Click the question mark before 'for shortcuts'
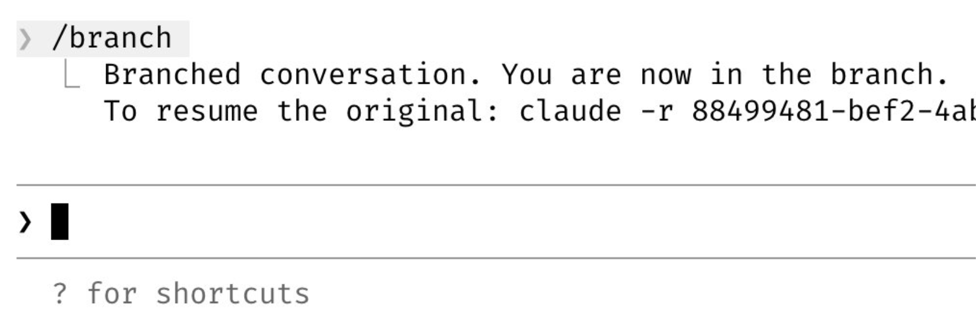The width and height of the screenshot is (980, 335). click(60, 294)
